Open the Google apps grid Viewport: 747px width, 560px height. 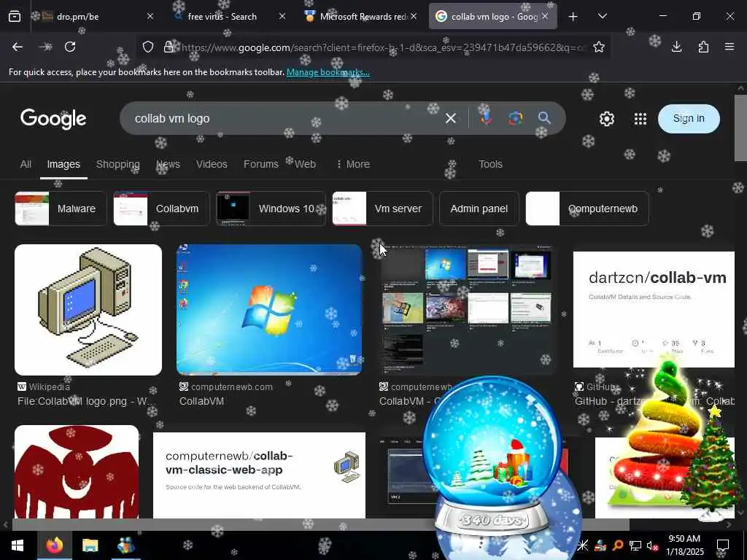(640, 119)
